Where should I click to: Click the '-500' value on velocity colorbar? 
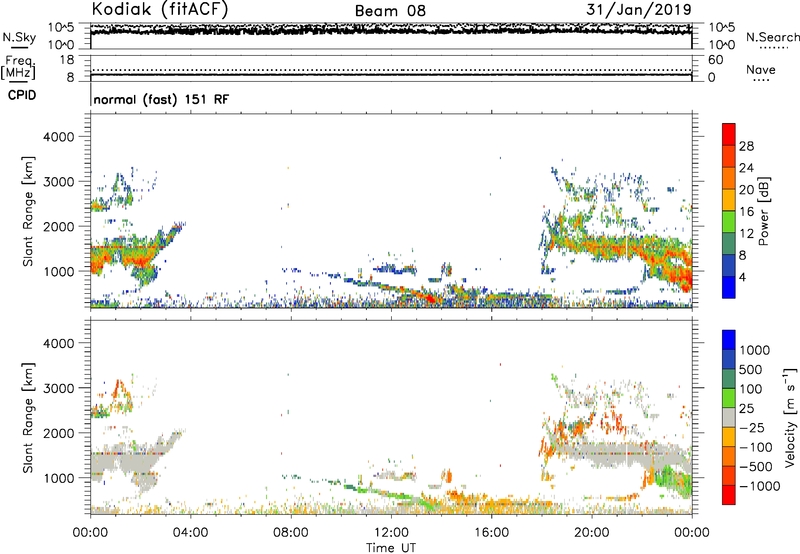click(x=756, y=467)
